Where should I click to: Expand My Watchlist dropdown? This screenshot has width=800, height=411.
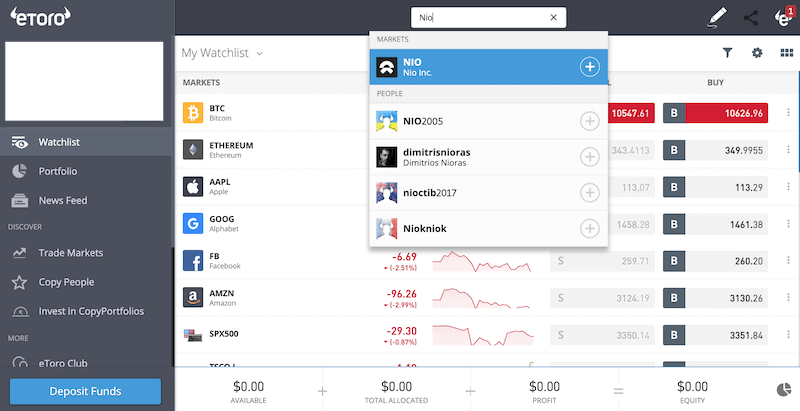coord(222,53)
